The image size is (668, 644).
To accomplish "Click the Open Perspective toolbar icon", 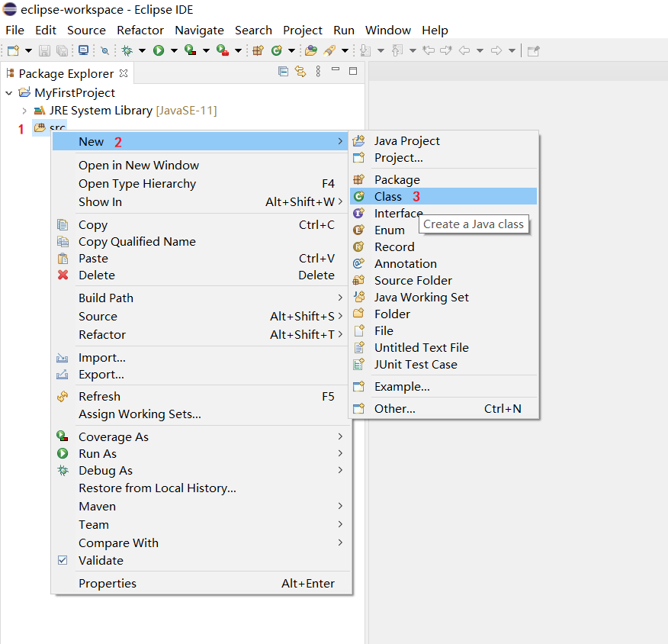I will click(533, 51).
